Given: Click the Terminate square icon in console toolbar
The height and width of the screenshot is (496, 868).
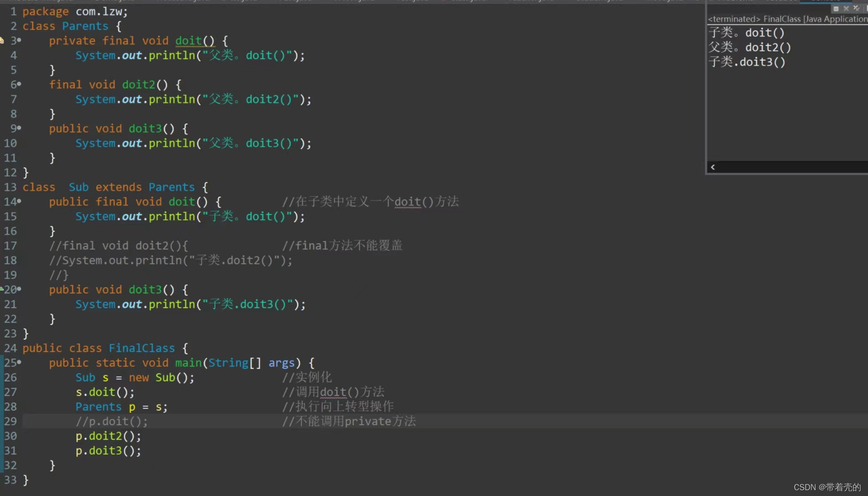Looking at the screenshot, I should (836, 8).
